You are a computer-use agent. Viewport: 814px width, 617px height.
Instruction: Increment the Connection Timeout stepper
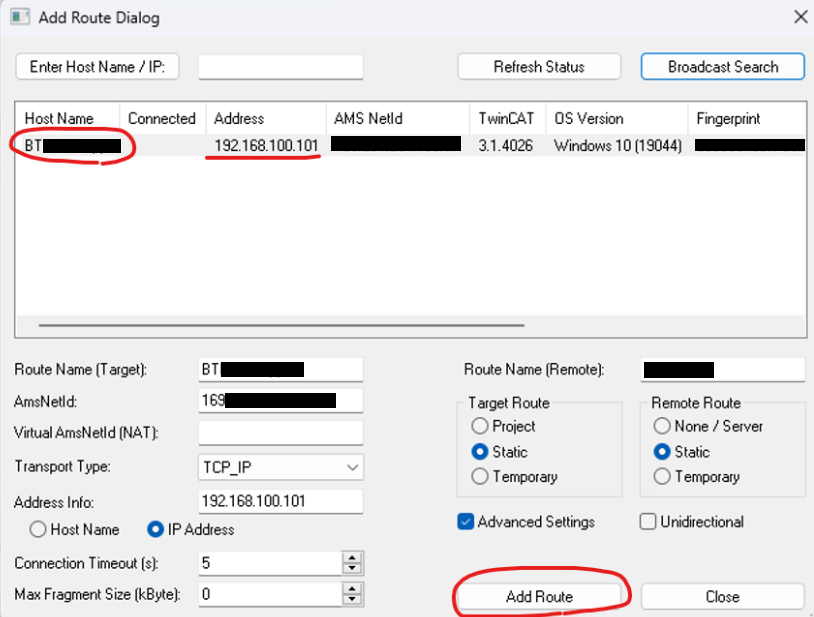coord(352,558)
